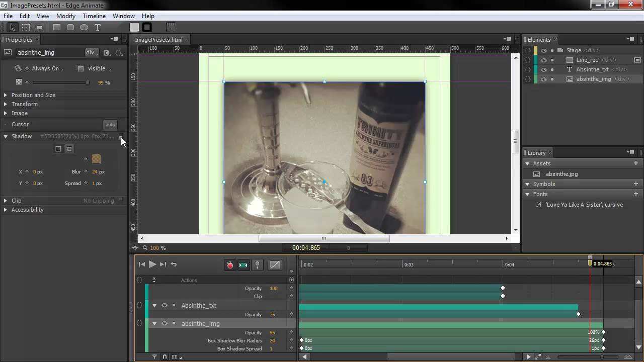
Task: Open the border color swatch in toolbar
Action: pyautogui.click(x=147, y=28)
